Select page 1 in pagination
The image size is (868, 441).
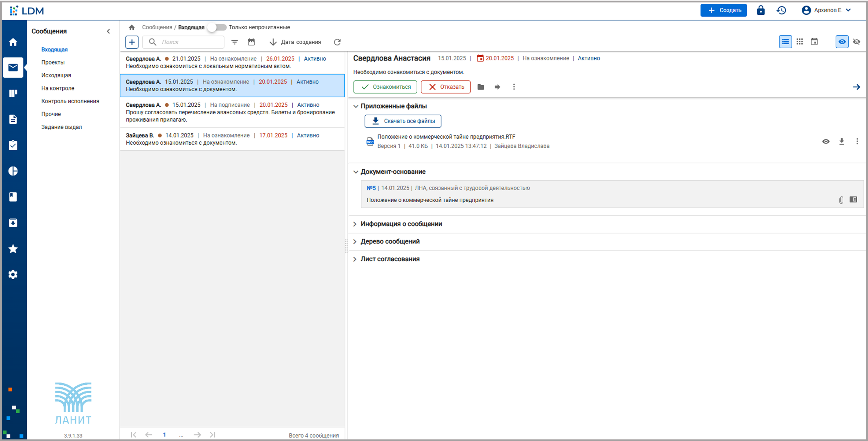164,435
